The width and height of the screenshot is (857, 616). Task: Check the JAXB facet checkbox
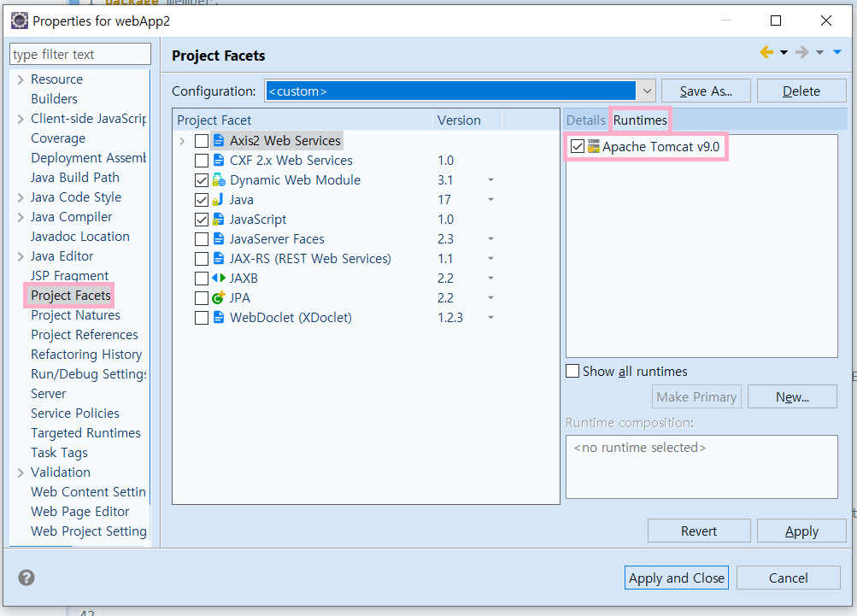click(x=202, y=279)
